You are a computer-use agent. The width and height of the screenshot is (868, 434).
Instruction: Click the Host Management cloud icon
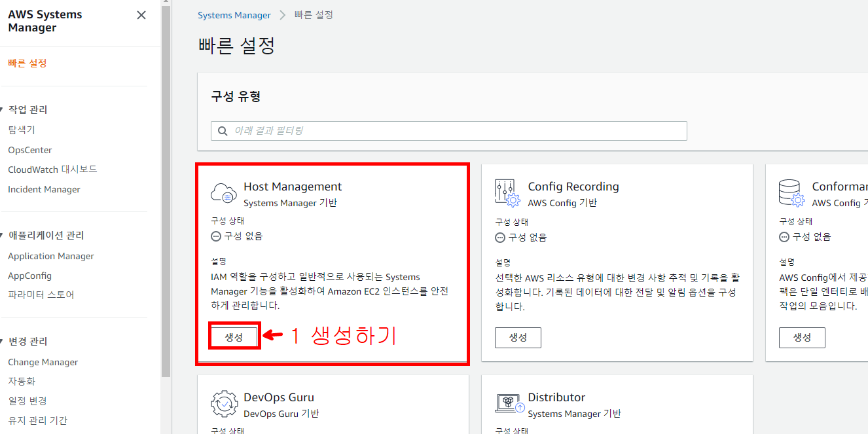point(223,194)
